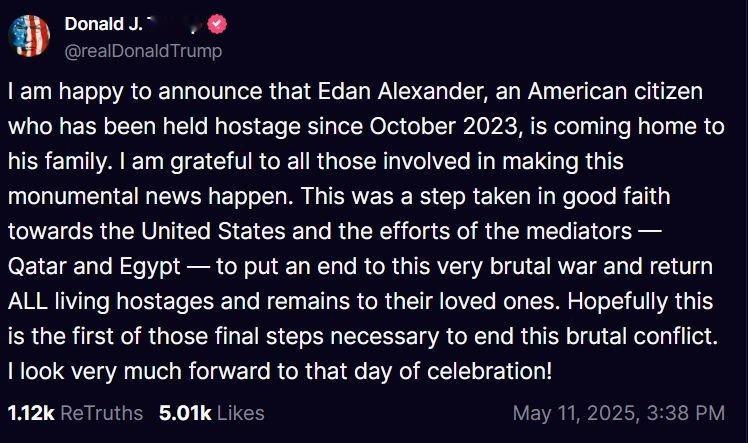748x443 pixels.
Task: Click the red verified badge icon
Action: (217, 24)
